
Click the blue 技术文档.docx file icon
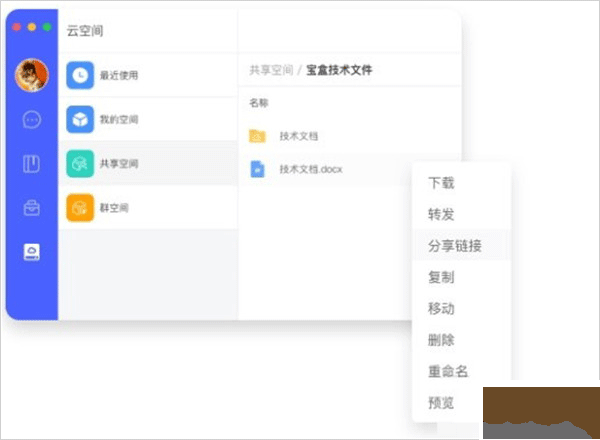click(257, 169)
